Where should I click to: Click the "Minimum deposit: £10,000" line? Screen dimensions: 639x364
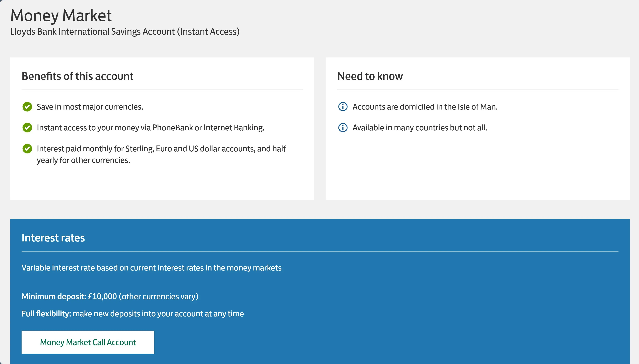(x=110, y=297)
